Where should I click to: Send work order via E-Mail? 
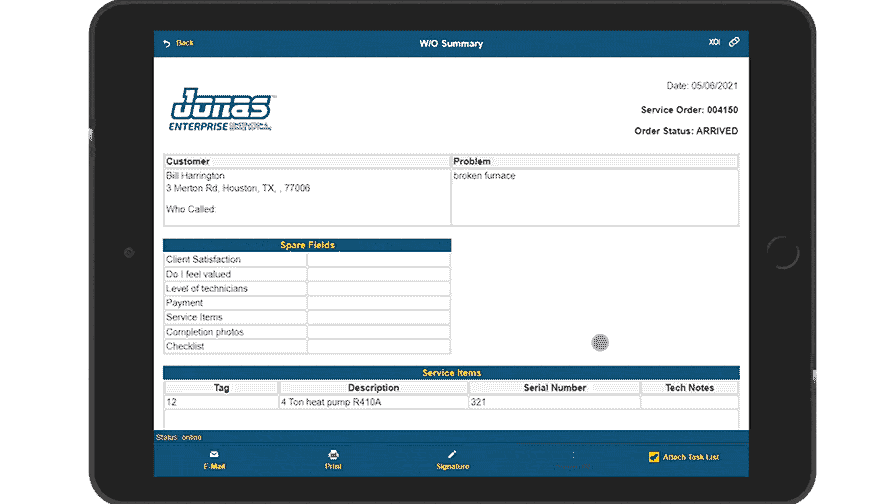(x=214, y=460)
